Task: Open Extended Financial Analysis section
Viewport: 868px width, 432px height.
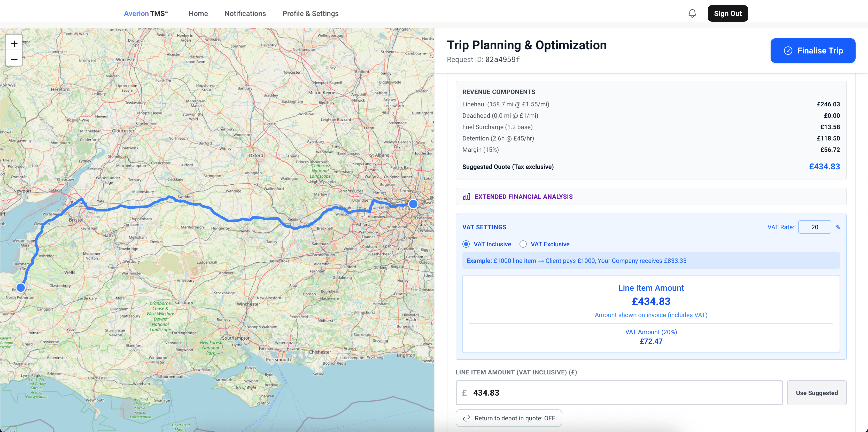Action: pyautogui.click(x=524, y=197)
